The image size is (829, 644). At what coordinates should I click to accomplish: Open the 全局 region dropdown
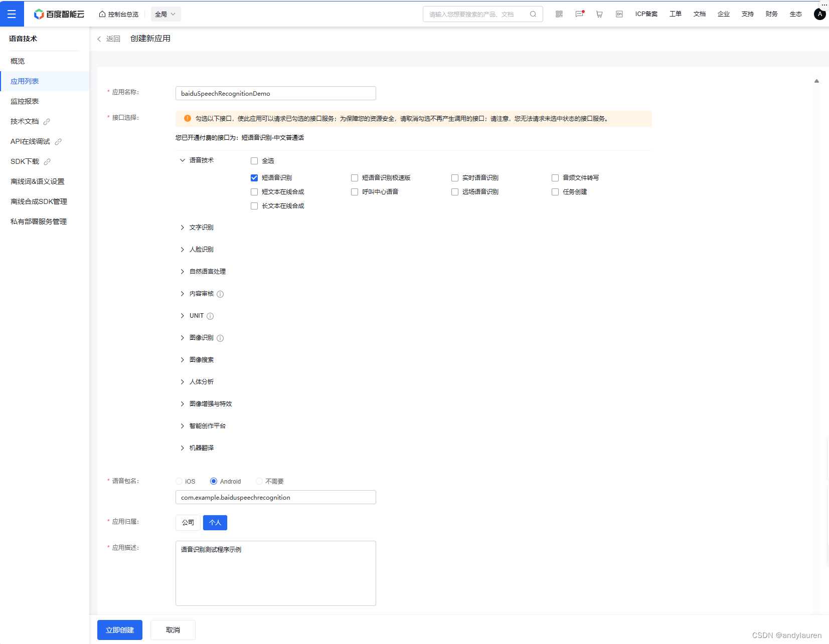tap(165, 14)
